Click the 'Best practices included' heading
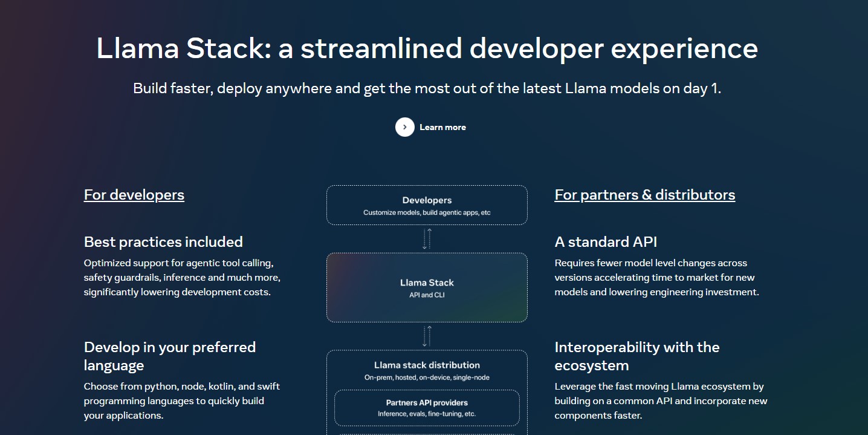The image size is (868, 435). 163,242
